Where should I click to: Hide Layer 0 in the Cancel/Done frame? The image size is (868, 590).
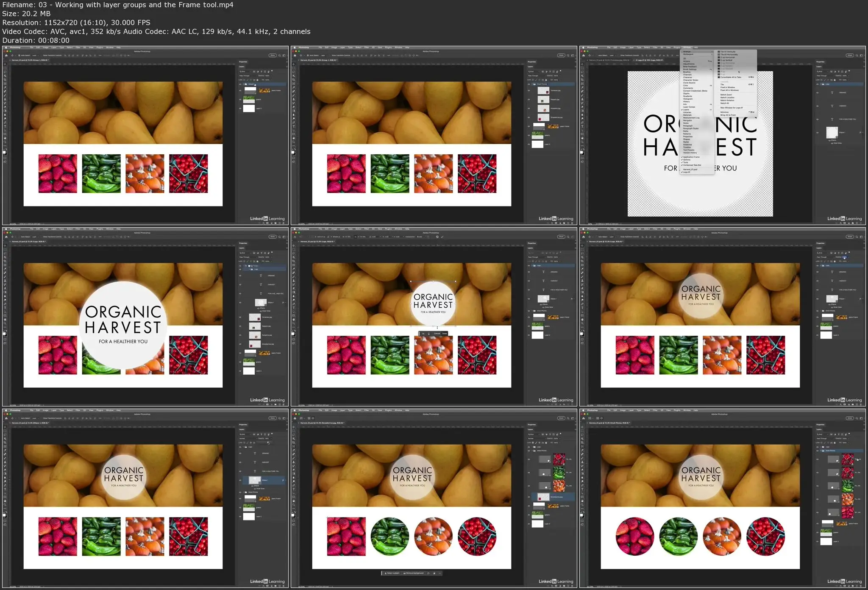[x=529, y=335]
